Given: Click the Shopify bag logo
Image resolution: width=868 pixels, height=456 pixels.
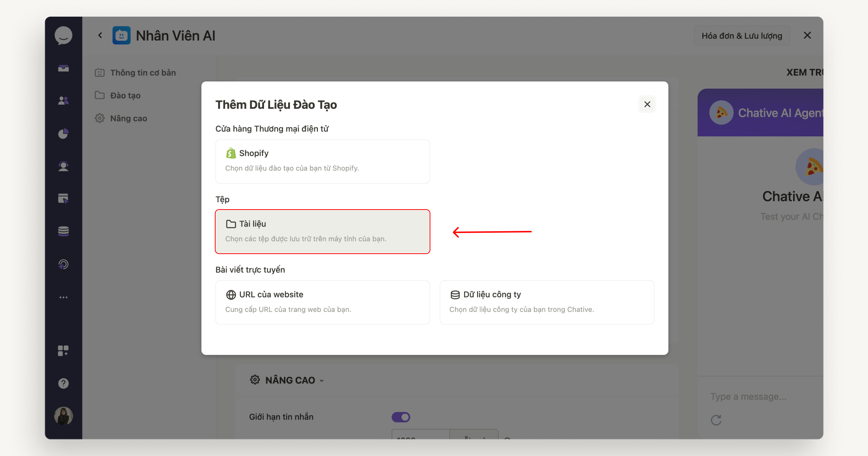Looking at the screenshot, I should tap(231, 153).
